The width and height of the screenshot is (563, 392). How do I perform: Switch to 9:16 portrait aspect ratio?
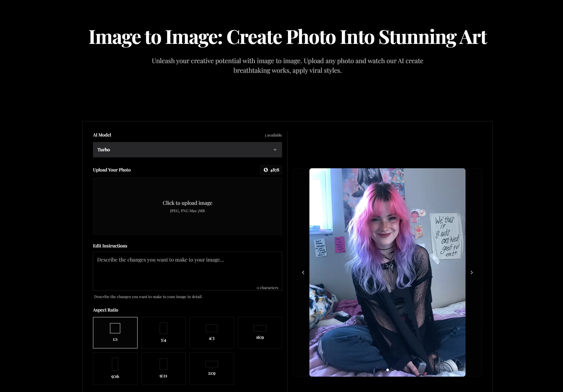pos(115,368)
